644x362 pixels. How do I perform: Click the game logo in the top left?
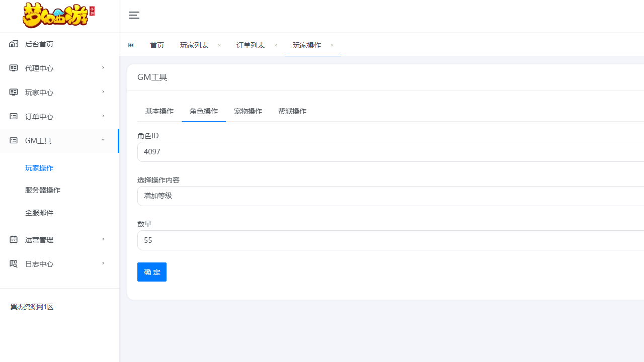59,15
